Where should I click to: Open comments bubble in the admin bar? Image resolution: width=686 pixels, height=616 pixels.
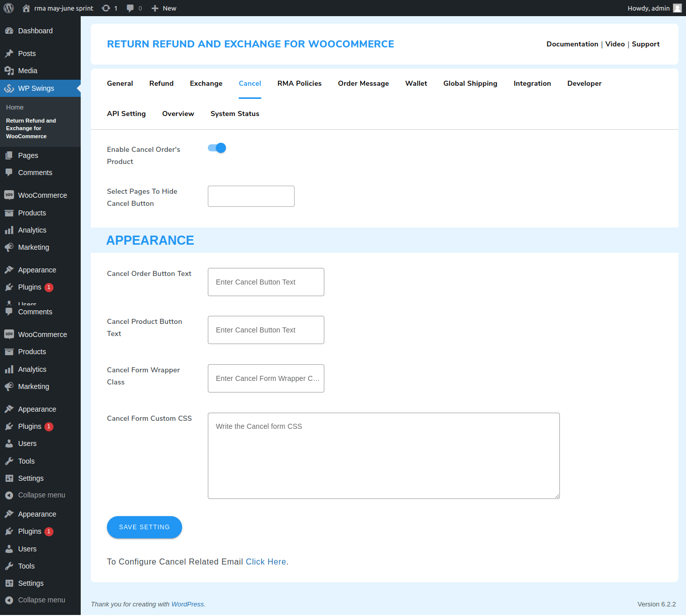tap(130, 8)
